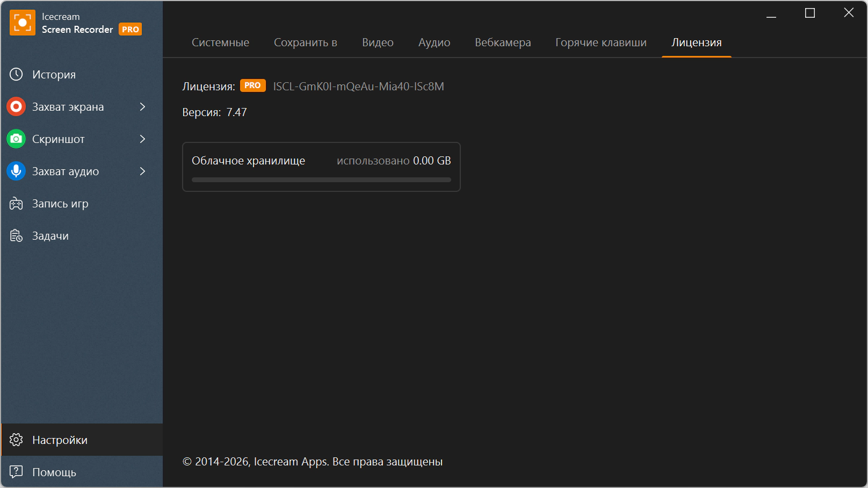The height and width of the screenshot is (488, 868).
Task: Maximize the Icecream Screen Recorder window
Action: (810, 13)
